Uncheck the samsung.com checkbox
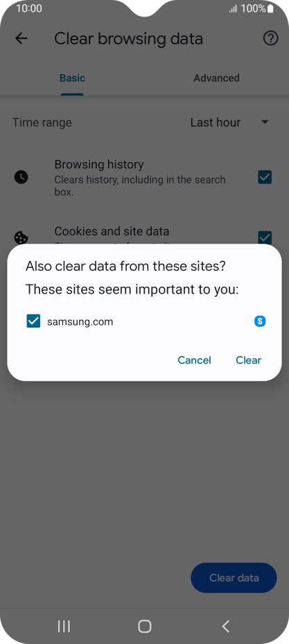The width and height of the screenshot is (289, 644). 33,321
